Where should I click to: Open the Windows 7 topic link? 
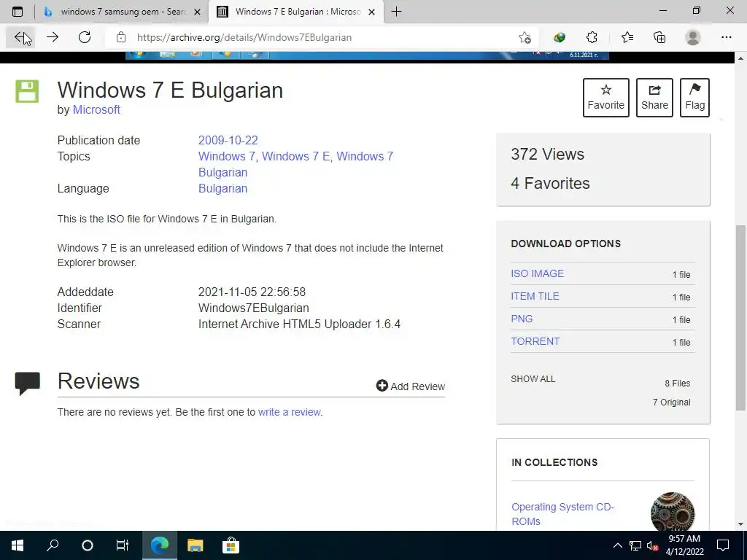226,156
